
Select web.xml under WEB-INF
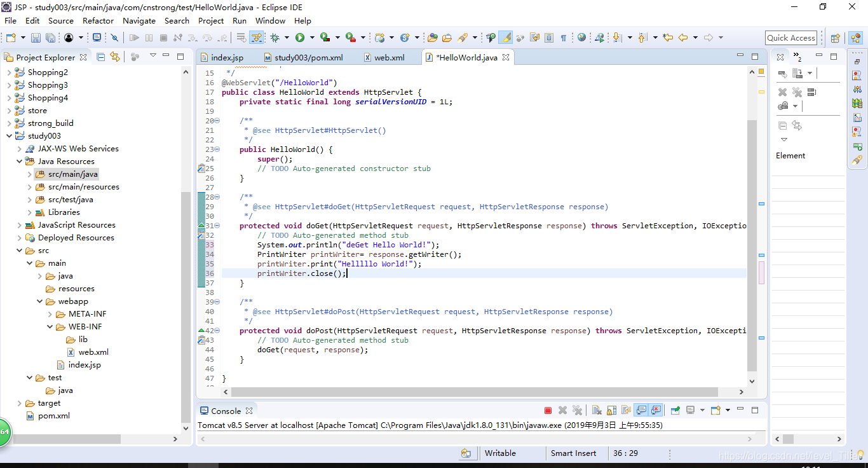[x=93, y=352]
